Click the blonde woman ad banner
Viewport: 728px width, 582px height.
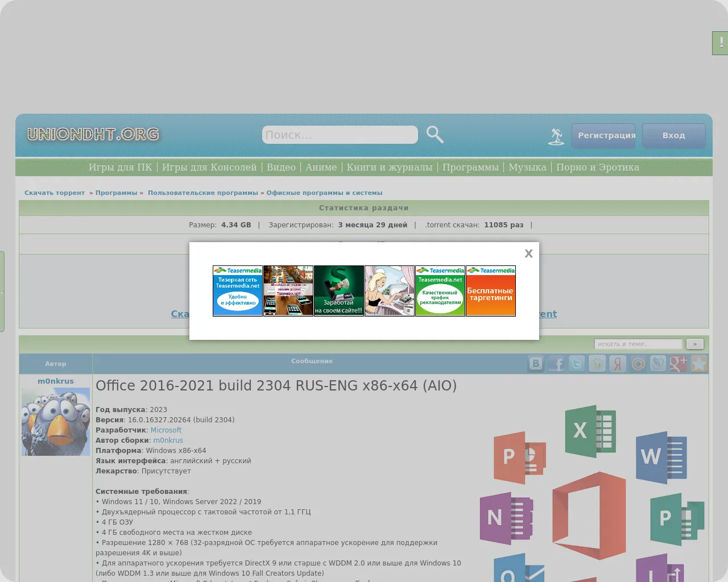coord(390,291)
